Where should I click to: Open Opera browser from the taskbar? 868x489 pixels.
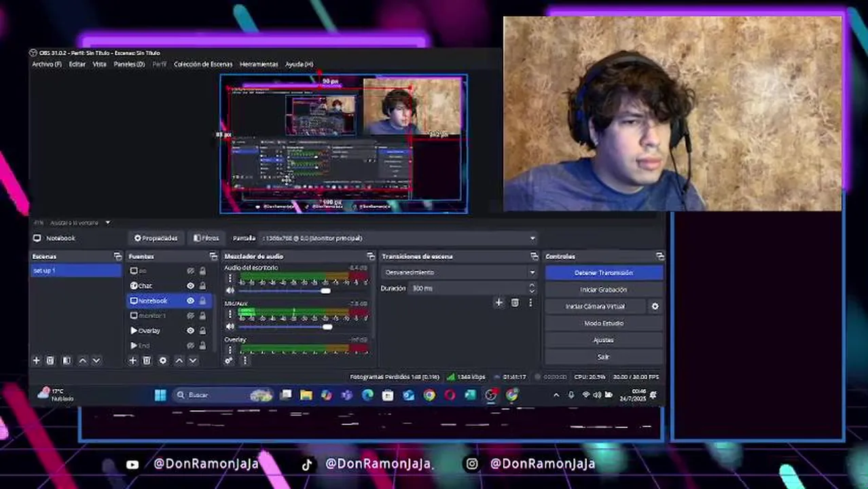click(x=450, y=395)
